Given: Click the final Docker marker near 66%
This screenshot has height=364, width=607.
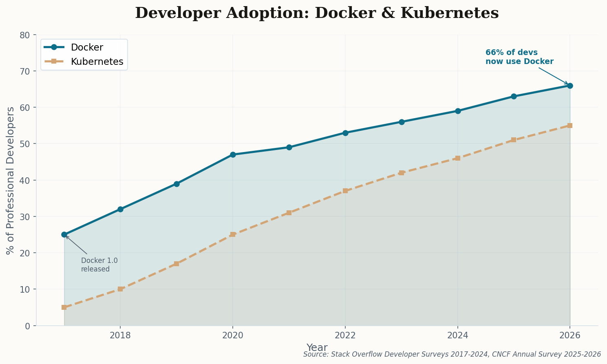Looking at the screenshot, I should (x=570, y=86).
